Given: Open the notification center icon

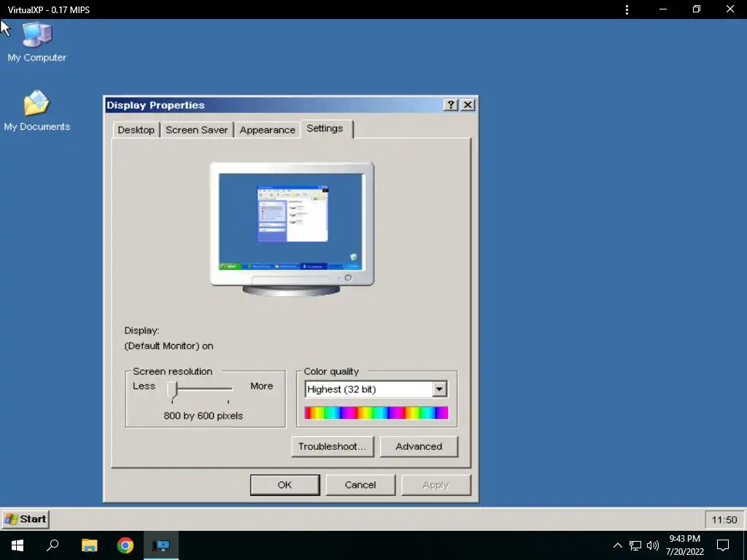Looking at the screenshot, I should [723, 545].
